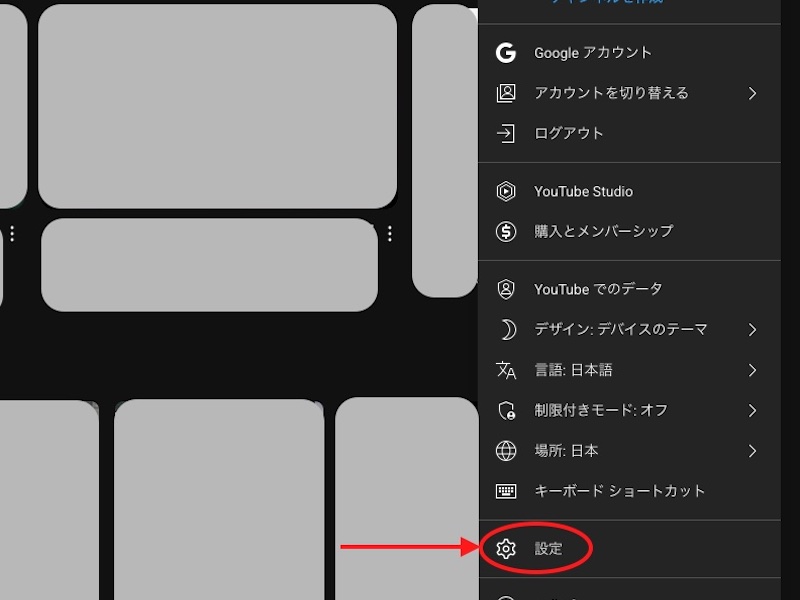Click the settings gear icon
Image resolution: width=800 pixels, height=600 pixels.
pos(506,549)
